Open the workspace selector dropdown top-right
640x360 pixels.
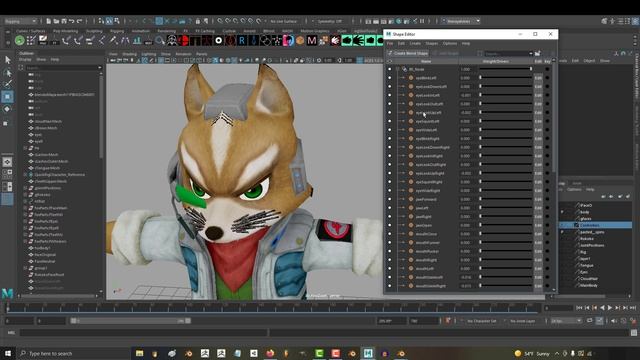tap(461, 21)
